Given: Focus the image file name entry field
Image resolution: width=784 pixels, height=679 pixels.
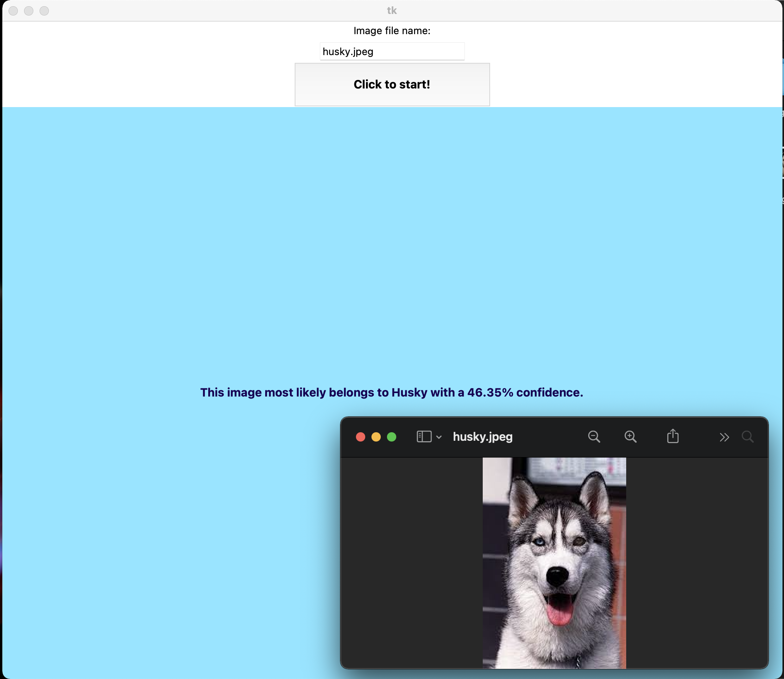Looking at the screenshot, I should [392, 52].
